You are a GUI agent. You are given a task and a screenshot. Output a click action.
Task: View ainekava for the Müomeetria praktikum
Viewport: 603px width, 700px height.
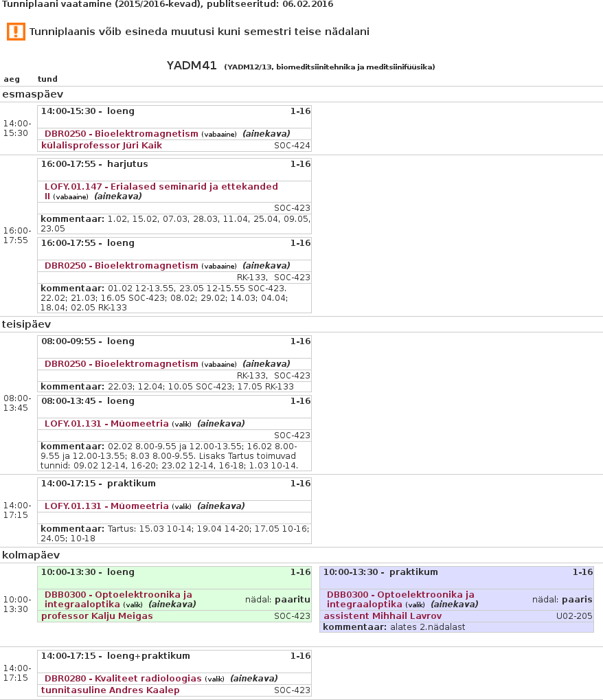coord(220,506)
